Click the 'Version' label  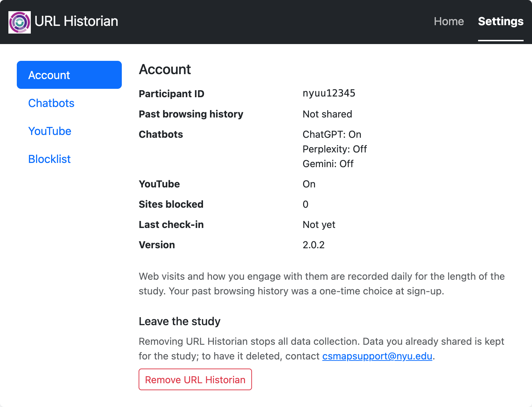[157, 245]
